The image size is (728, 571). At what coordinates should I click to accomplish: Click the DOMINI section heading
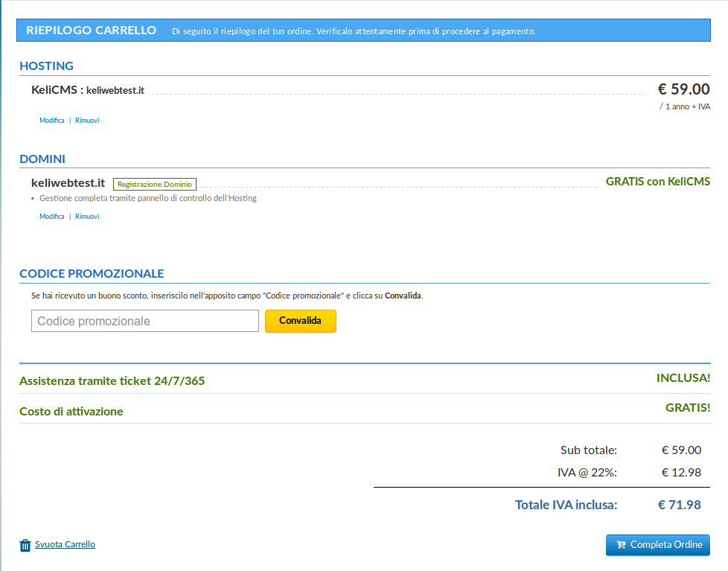(42, 159)
